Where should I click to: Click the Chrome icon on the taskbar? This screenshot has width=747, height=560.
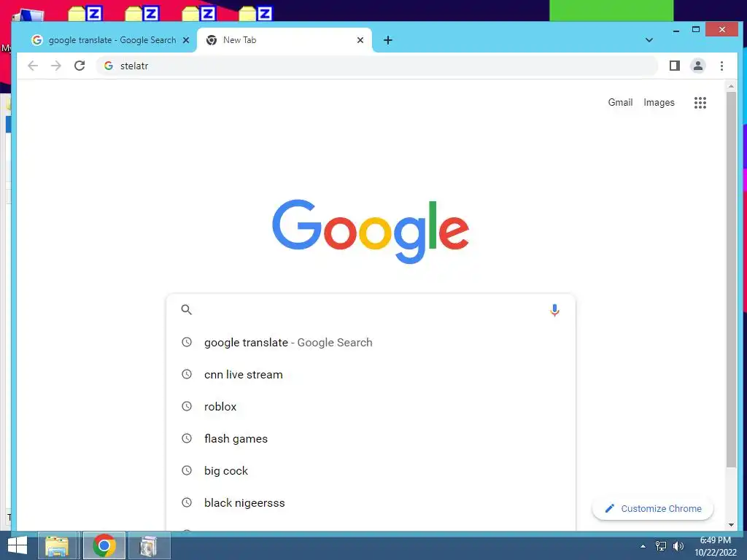[x=104, y=545]
